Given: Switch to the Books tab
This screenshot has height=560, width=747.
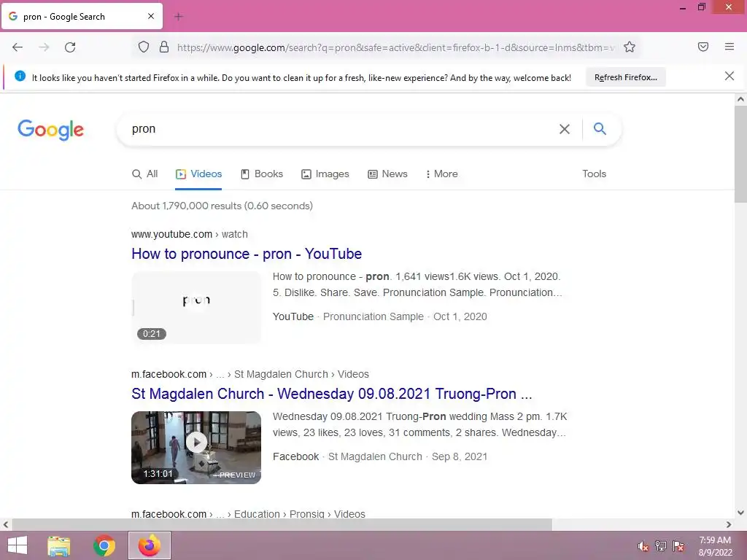Looking at the screenshot, I should point(262,174).
